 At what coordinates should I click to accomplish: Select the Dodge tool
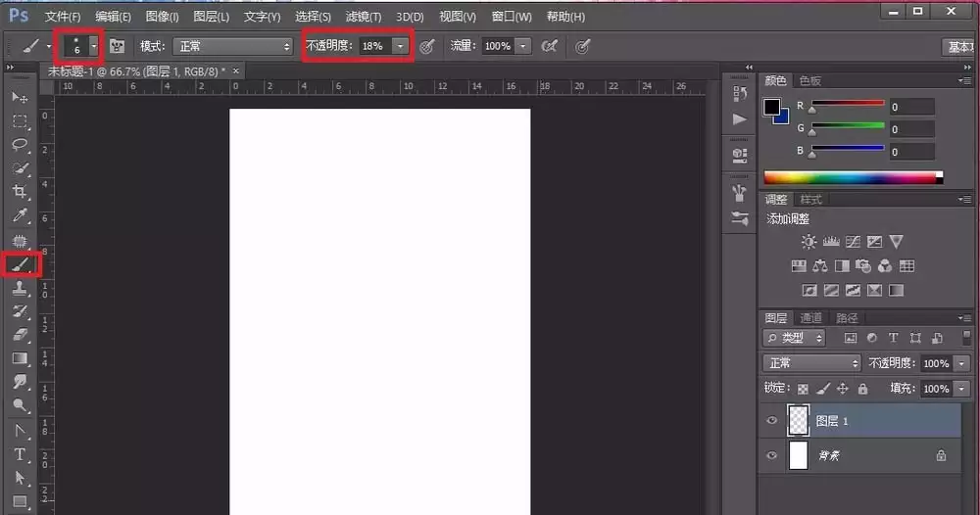(20, 405)
